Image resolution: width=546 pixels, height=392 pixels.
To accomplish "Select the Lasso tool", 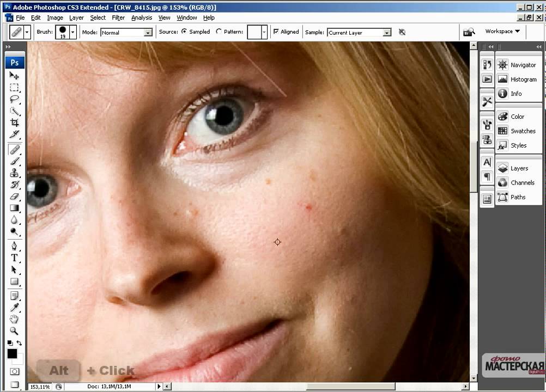I will 14,99.
